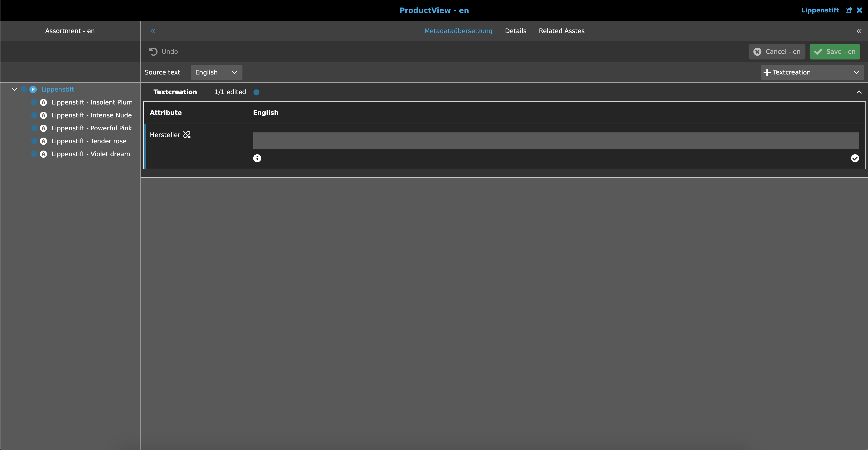Click the green Save - en button
The width and height of the screenshot is (868, 450).
[835, 51]
